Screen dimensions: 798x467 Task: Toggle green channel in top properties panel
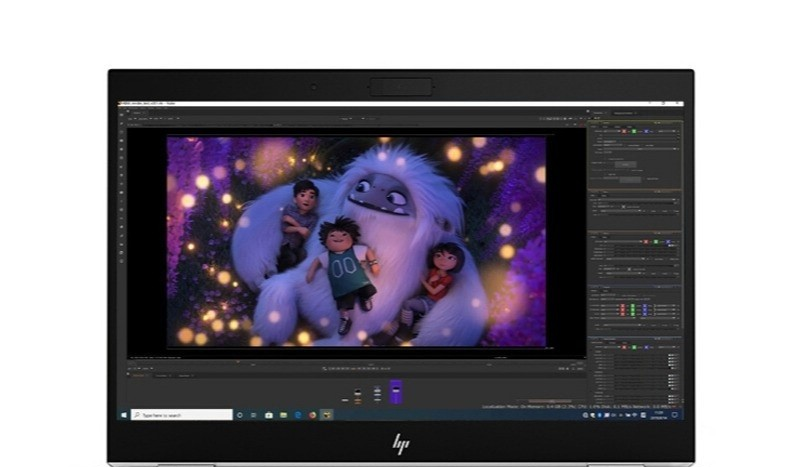[x=634, y=131]
